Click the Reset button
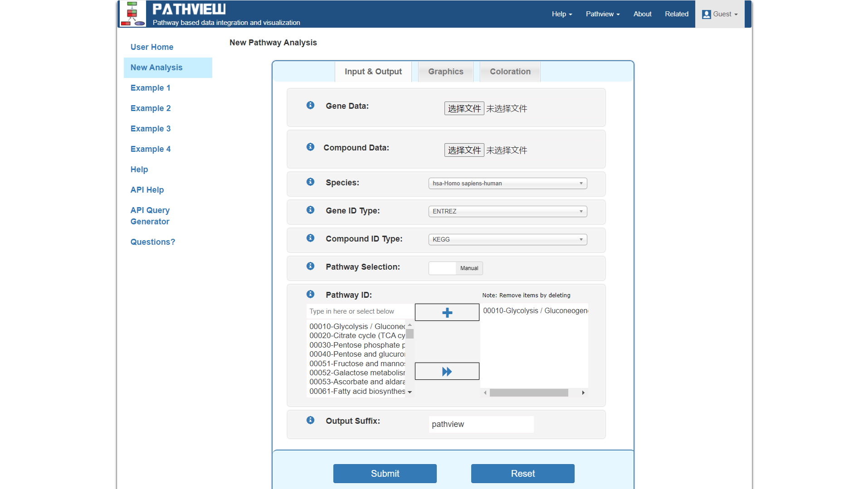868x489 pixels. 522,474
